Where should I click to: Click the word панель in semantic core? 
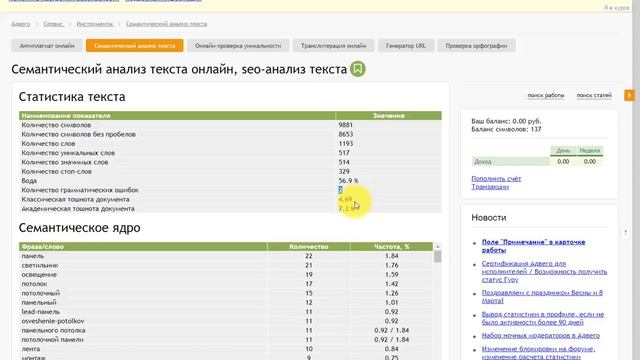pyautogui.click(x=33, y=256)
